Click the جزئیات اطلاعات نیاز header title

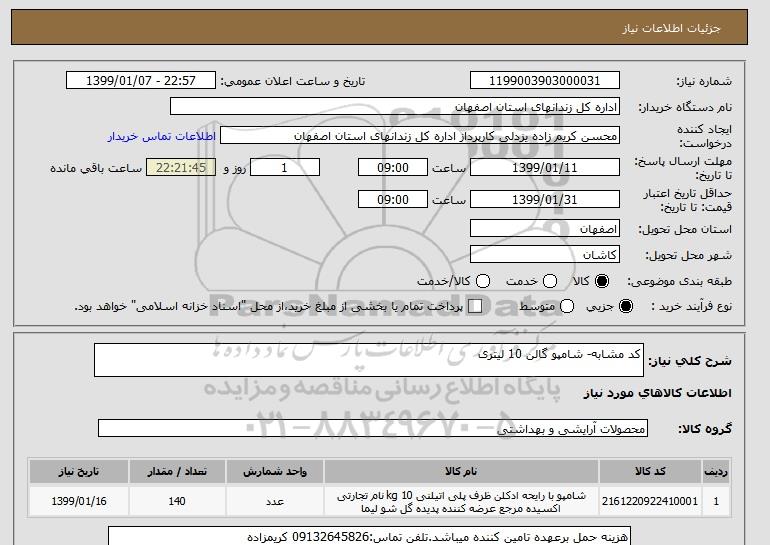click(671, 28)
